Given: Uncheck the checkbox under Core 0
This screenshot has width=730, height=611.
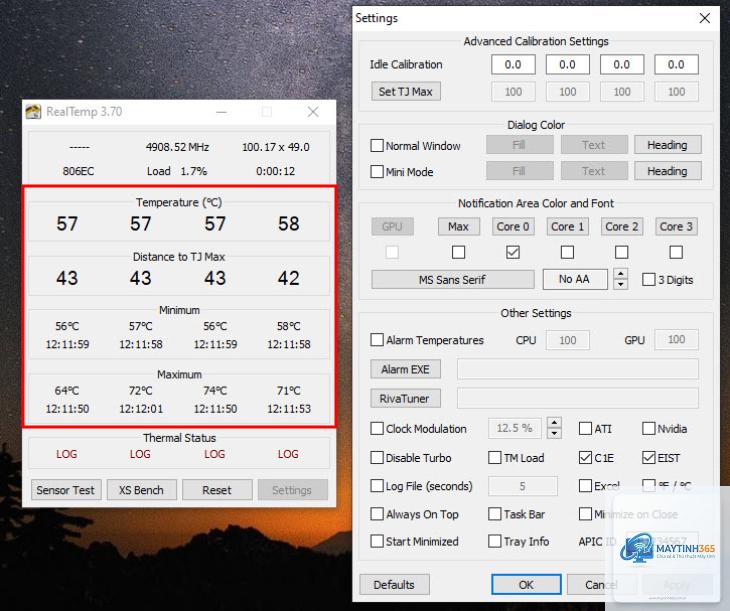Looking at the screenshot, I should tap(513, 252).
